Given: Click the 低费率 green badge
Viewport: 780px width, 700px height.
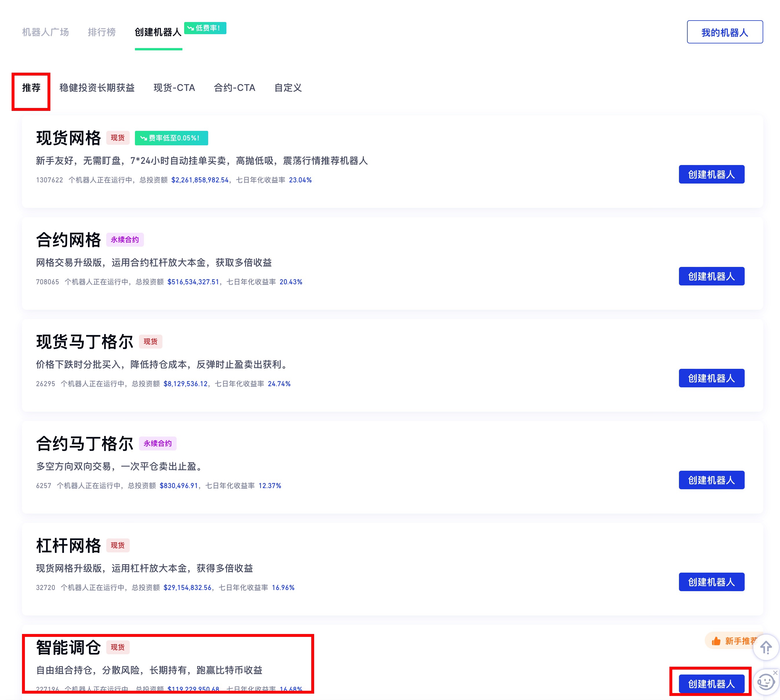Looking at the screenshot, I should (205, 28).
